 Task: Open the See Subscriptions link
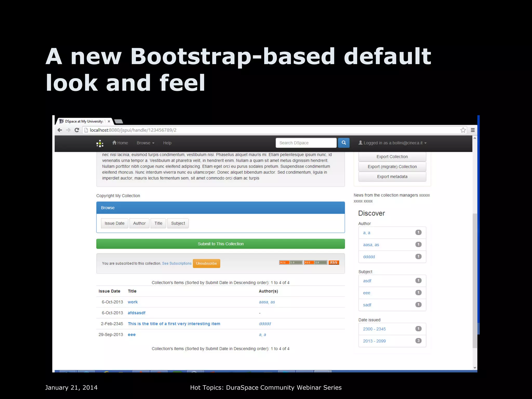click(x=177, y=263)
